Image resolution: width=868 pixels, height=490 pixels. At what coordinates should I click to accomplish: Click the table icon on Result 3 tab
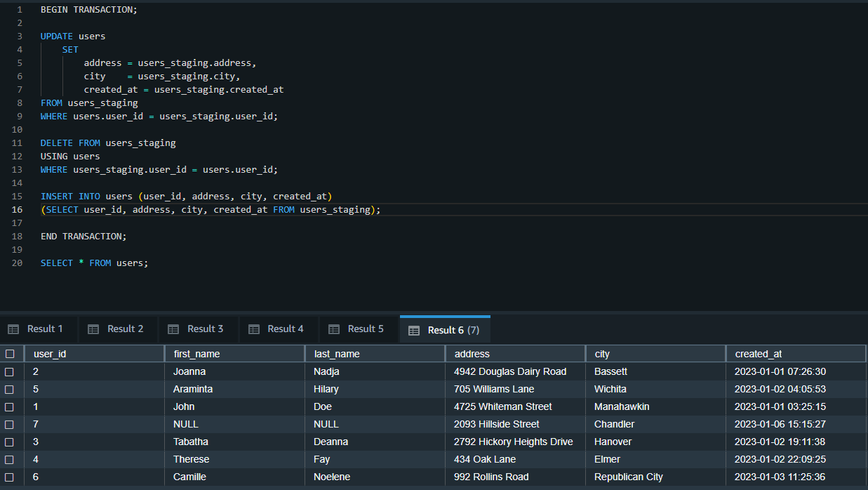click(x=173, y=329)
